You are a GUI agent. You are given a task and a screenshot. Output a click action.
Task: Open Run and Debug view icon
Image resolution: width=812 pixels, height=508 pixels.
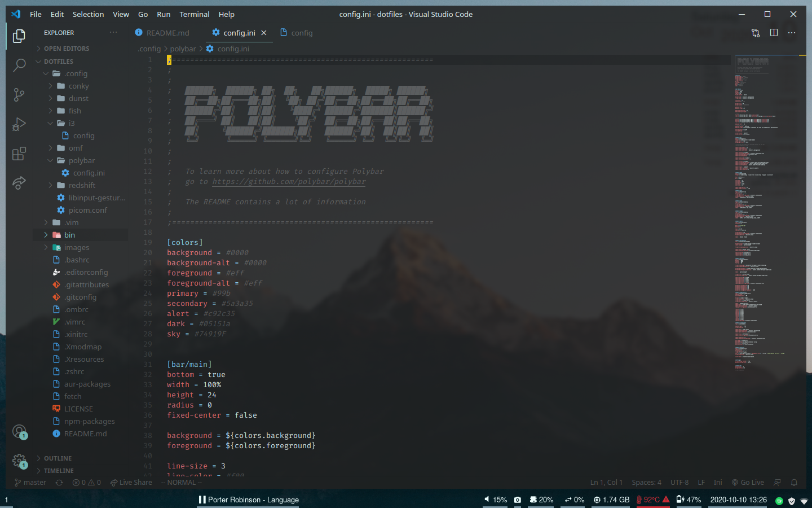[x=19, y=124]
